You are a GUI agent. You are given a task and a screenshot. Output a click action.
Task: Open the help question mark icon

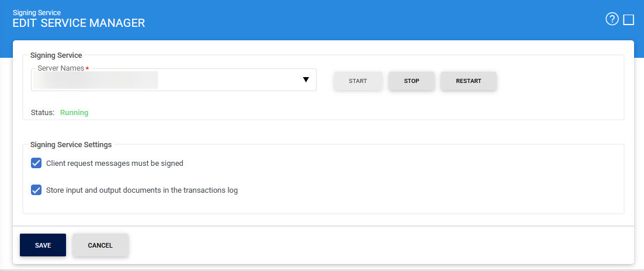pos(612,20)
